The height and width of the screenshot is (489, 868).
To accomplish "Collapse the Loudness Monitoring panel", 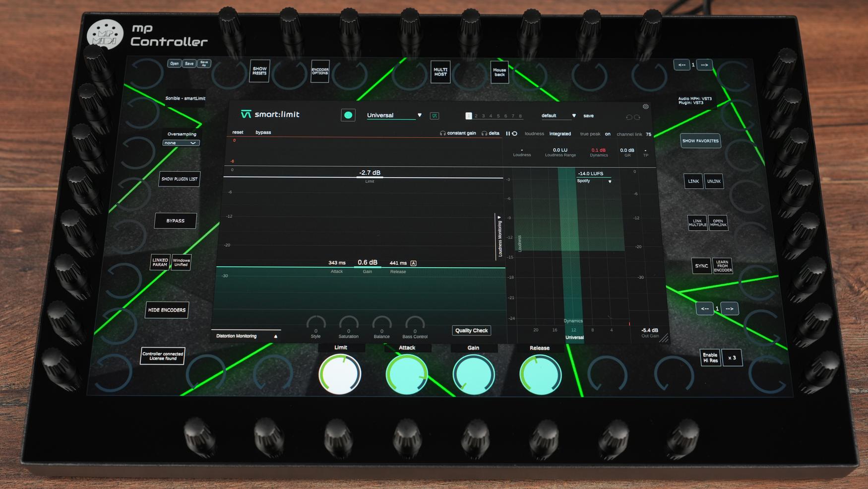I will point(499,237).
